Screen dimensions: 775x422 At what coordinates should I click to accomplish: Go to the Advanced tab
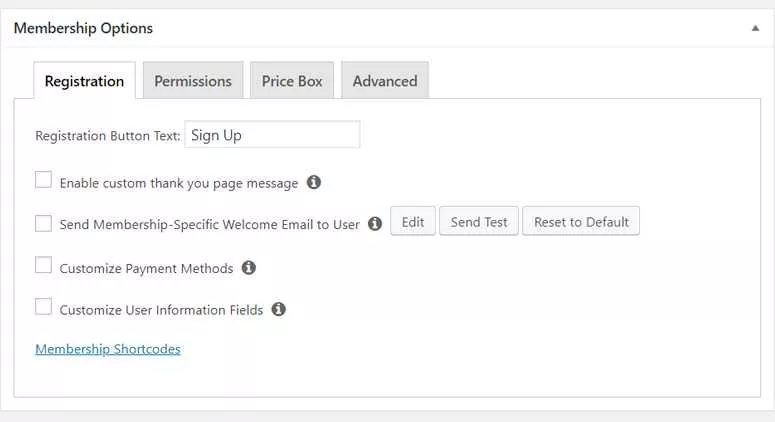[x=385, y=81]
